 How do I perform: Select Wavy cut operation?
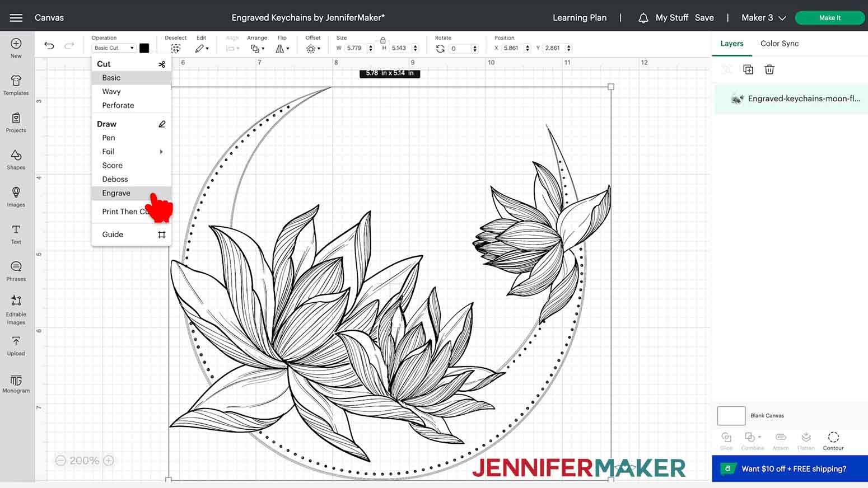(x=132, y=92)
